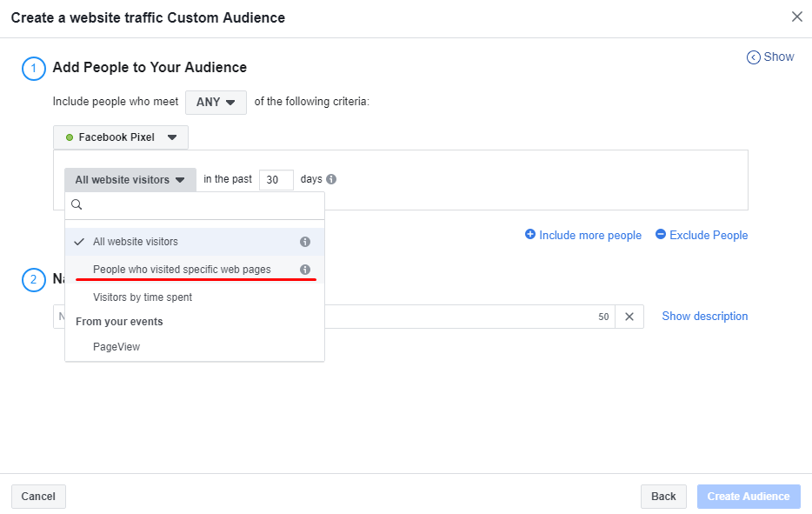Click the magnifier search icon
This screenshot has width=812, height=514.
[77, 204]
